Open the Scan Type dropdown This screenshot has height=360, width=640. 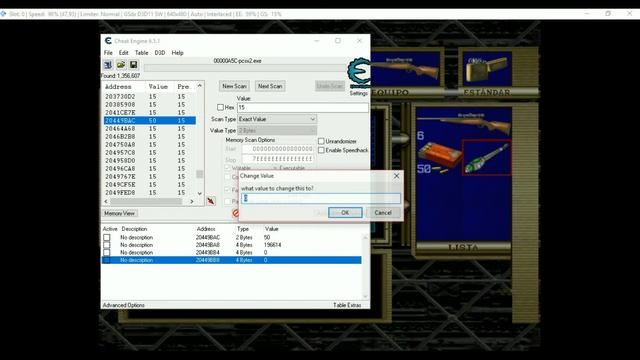coord(277,119)
